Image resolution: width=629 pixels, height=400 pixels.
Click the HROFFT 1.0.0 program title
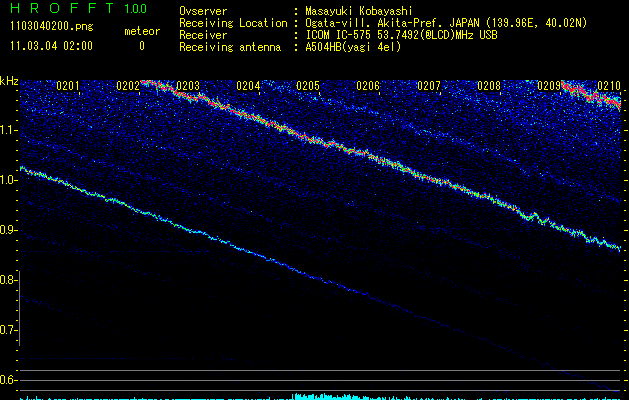coord(79,8)
